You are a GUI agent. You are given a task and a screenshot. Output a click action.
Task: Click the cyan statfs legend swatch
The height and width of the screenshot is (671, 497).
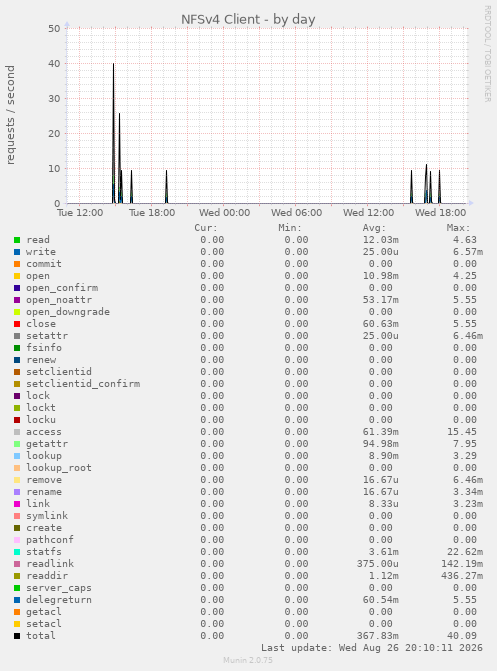[x=17, y=552]
